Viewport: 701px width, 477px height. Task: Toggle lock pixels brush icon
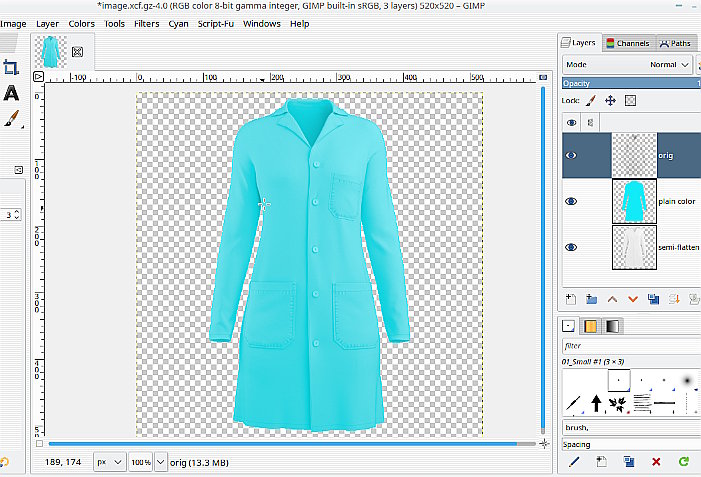590,101
